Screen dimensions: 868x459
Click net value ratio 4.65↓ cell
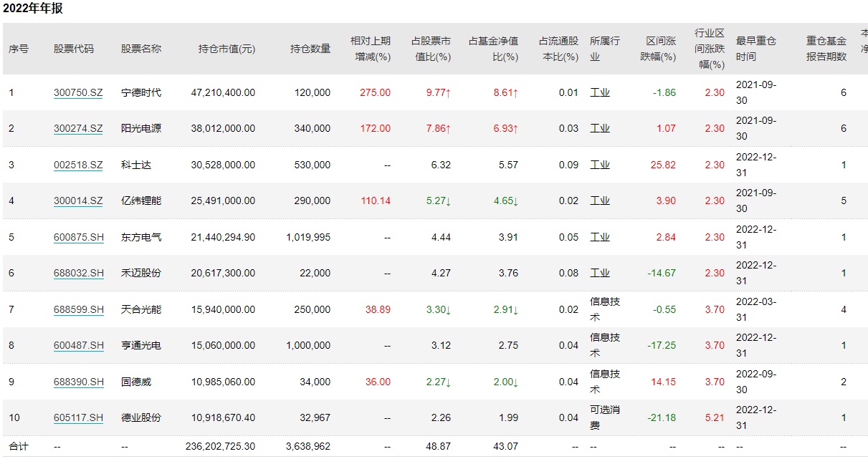[x=505, y=200]
